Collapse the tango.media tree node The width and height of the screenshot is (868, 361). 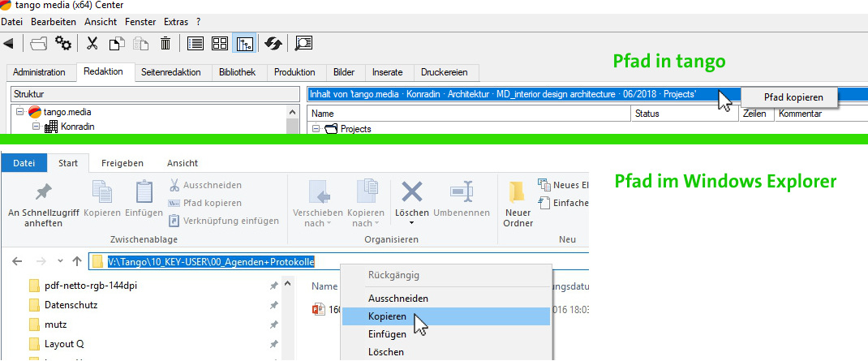click(20, 112)
